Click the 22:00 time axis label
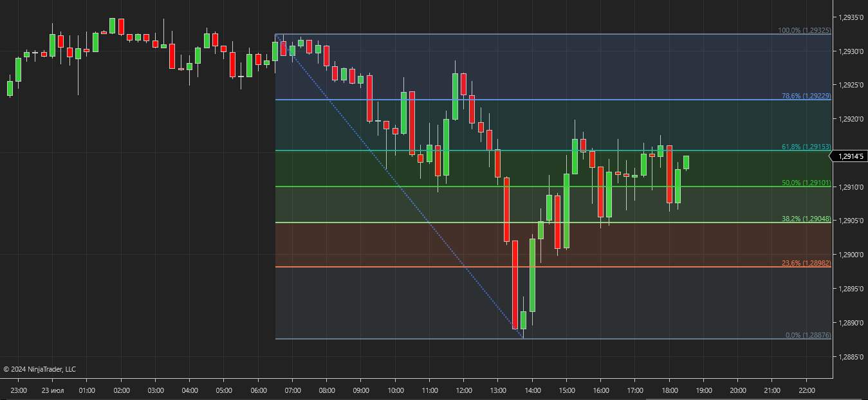The width and height of the screenshot is (868, 400). point(806,390)
